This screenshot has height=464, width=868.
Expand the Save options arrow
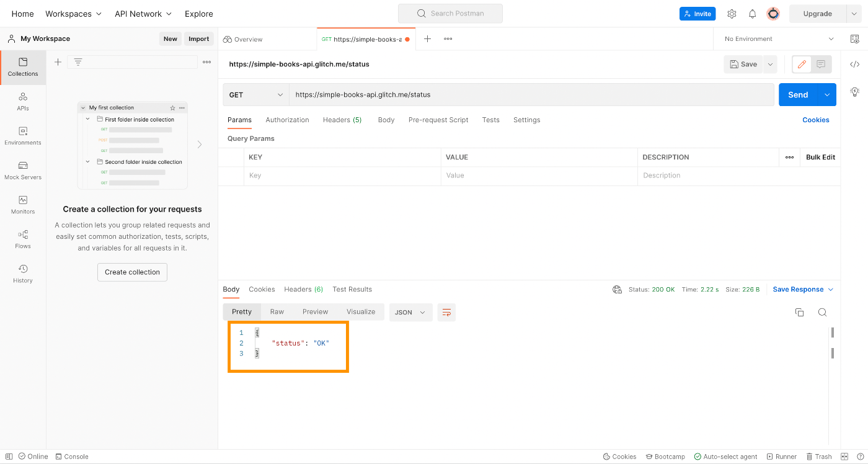coord(770,64)
